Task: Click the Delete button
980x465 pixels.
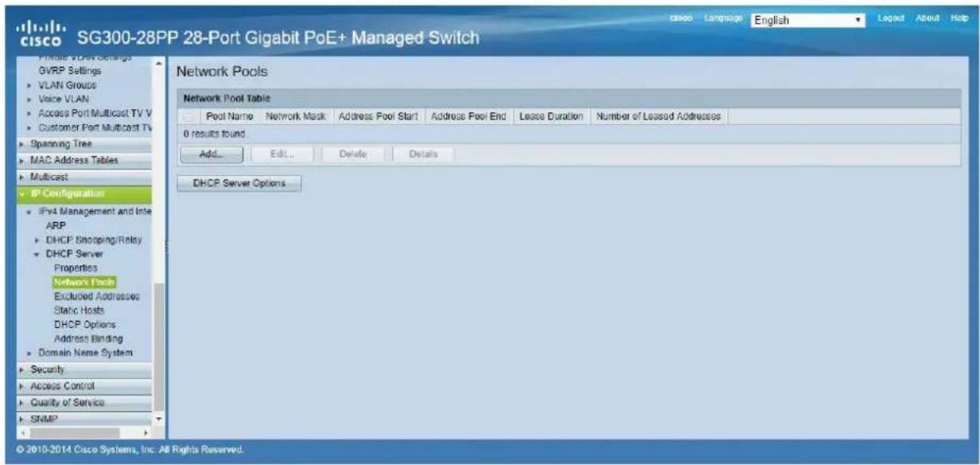Action: point(352,154)
